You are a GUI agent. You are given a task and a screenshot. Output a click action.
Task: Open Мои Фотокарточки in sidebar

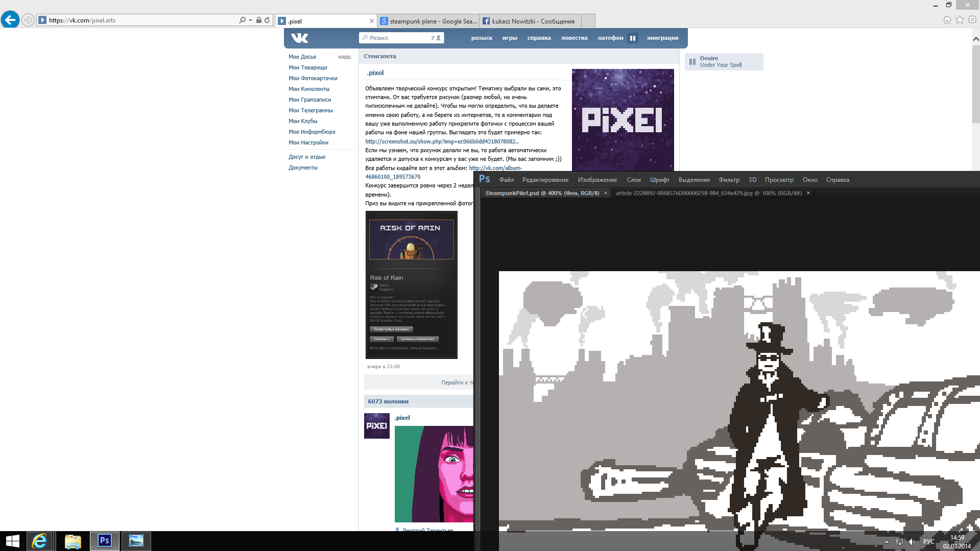[313, 78]
